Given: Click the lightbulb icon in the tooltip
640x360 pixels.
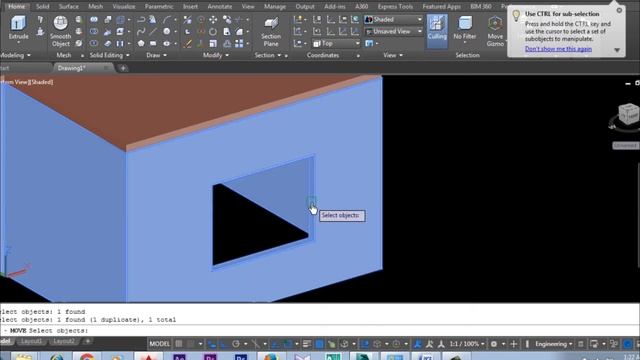Looking at the screenshot, I should [x=516, y=16].
